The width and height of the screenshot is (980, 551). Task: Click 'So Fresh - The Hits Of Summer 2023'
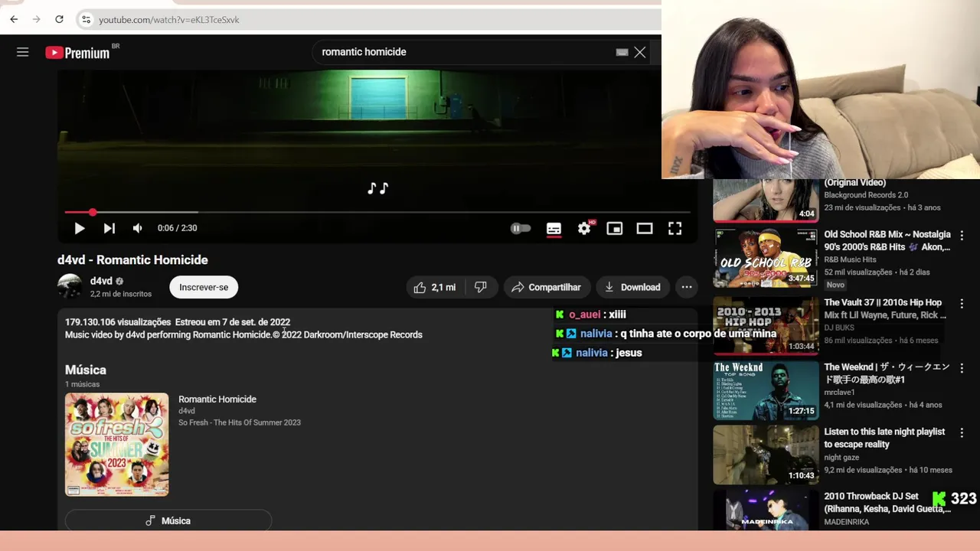(x=240, y=422)
